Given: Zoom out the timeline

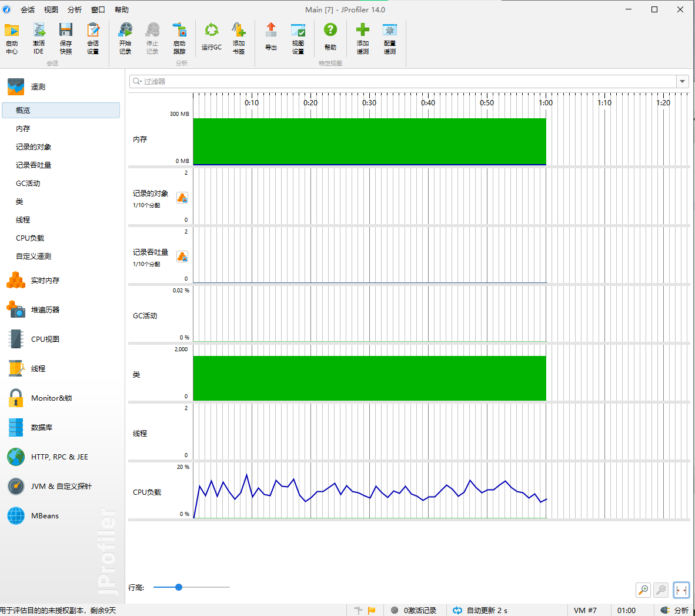Looking at the screenshot, I should click(x=661, y=590).
